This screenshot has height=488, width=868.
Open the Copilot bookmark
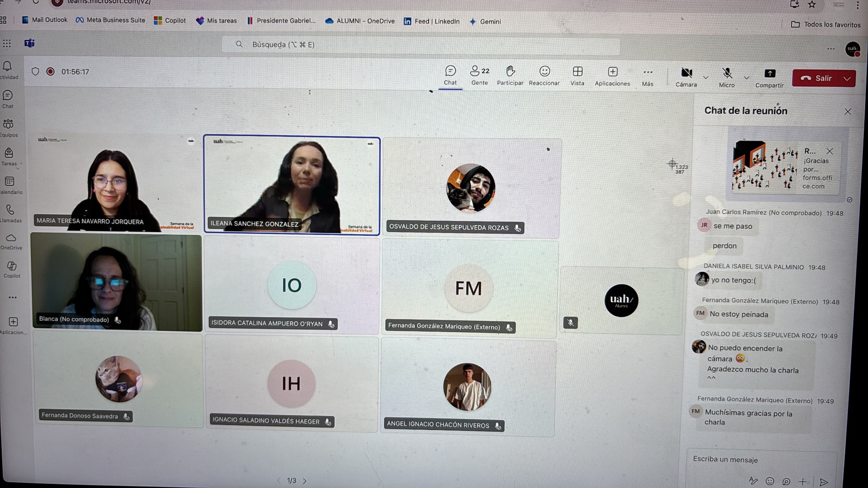[170, 21]
